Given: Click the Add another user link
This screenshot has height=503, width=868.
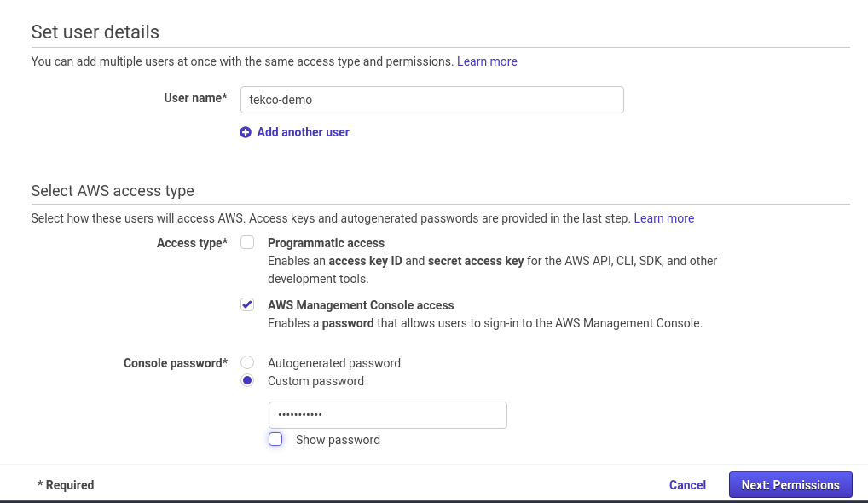Looking at the screenshot, I should (x=303, y=132).
